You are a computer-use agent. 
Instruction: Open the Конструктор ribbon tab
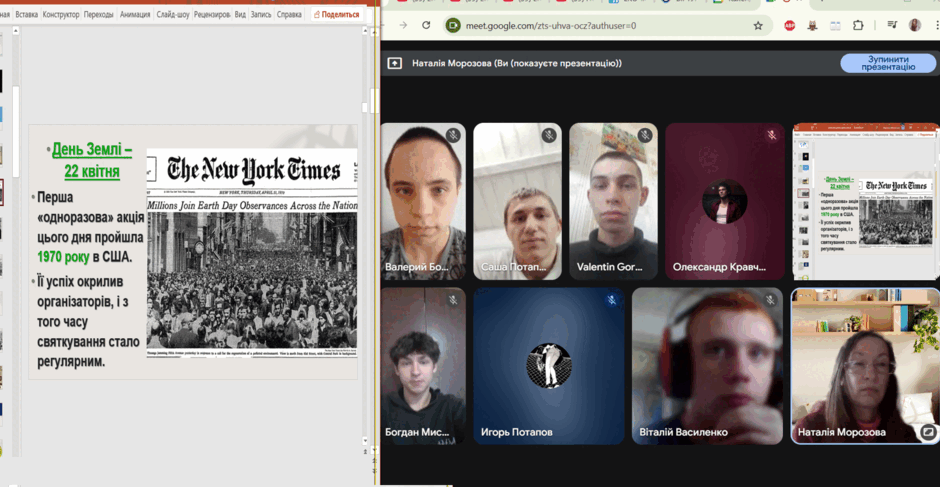click(x=61, y=14)
